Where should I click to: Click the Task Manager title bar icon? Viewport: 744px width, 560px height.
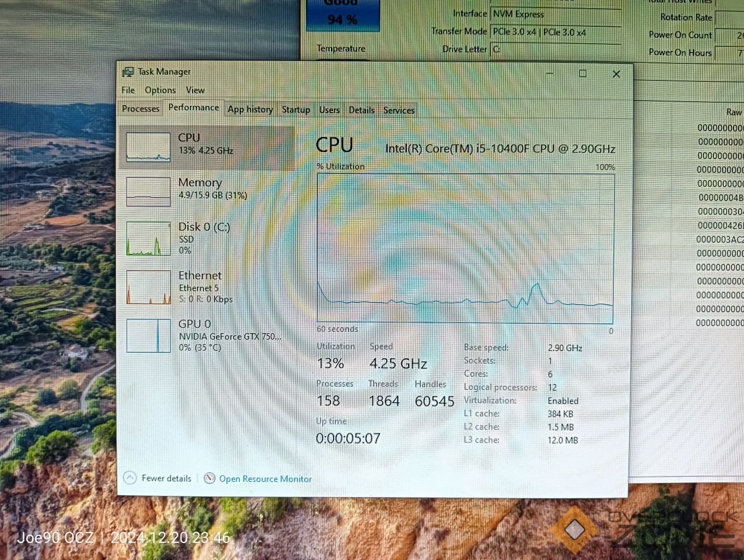(x=128, y=72)
